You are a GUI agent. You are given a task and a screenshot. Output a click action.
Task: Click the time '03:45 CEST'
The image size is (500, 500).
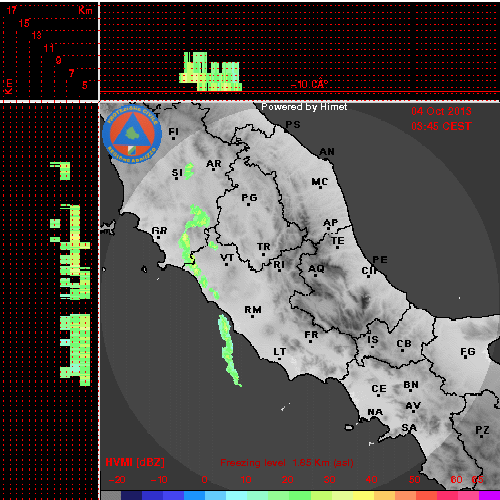[441, 126]
